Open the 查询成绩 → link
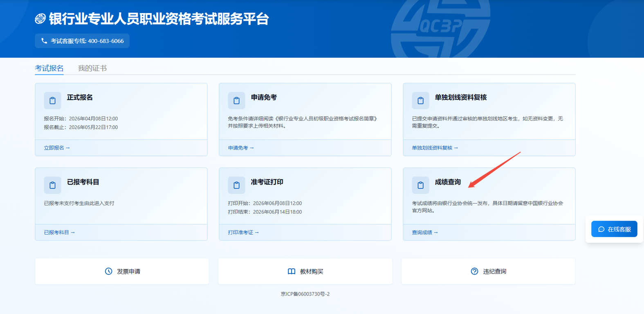The height and width of the screenshot is (314, 644). click(x=425, y=233)
